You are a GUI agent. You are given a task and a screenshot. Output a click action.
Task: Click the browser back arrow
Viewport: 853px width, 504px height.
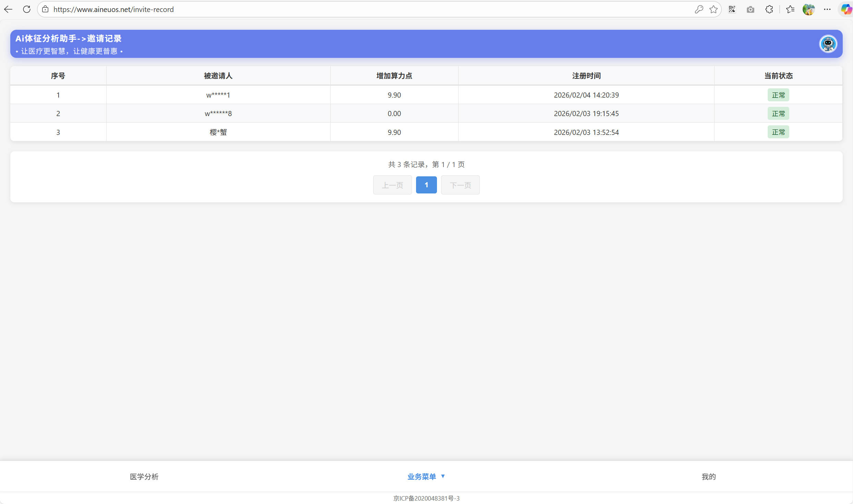coord(8,10)
